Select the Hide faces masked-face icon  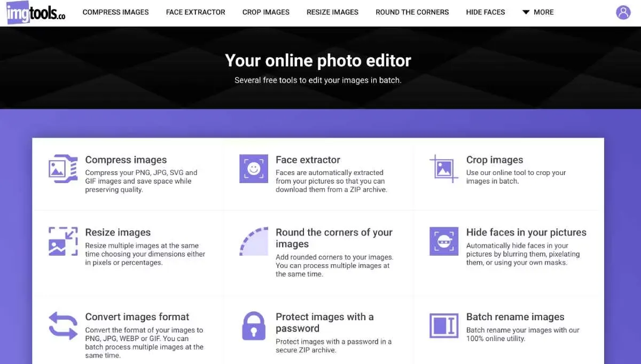(x=444, y=241)
